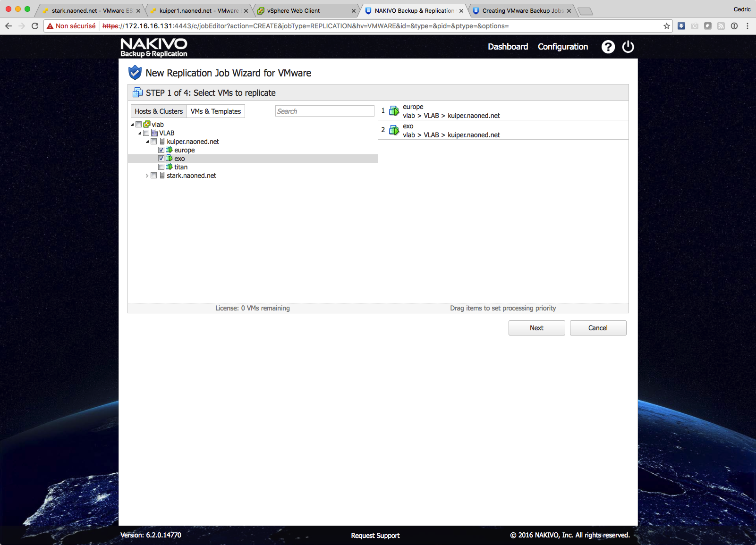Click the help question mark icon

tap(608, 47)
